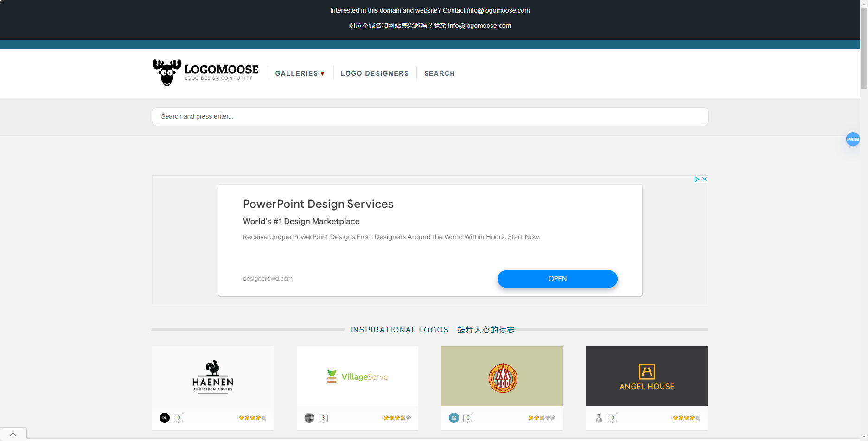View Haenen logo designer avatar
868x441 pixels.
click(x=165, y=418)
